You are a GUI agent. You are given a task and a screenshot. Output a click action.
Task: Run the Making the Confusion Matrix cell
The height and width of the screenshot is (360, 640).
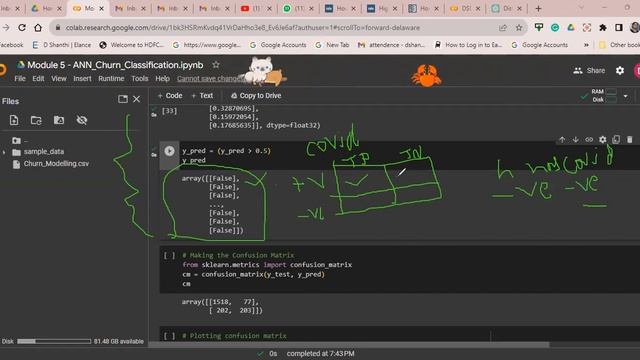tap(169, 256)
